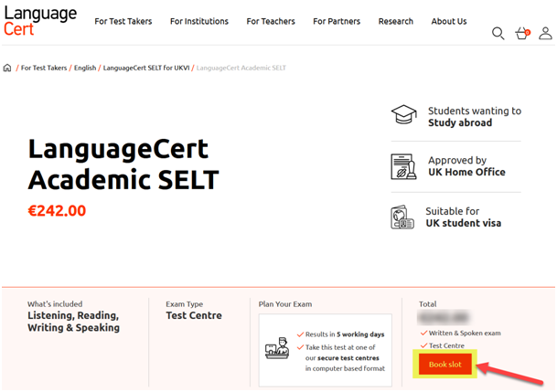The width and height of the screenshot is (557, 392).
Task: Click the graduation cap Study abroad icon
Action: [404, 114]
